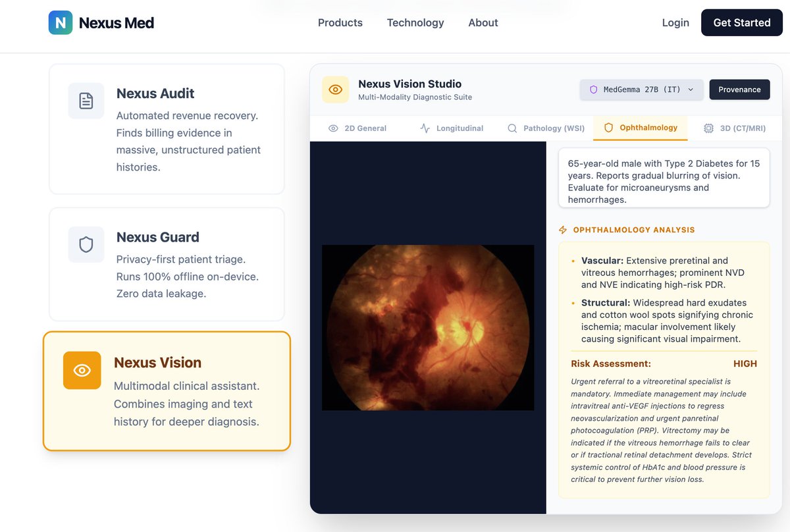Click the Privacy-first patient triage description
790x532 pixels.
[x=188, y=277]
